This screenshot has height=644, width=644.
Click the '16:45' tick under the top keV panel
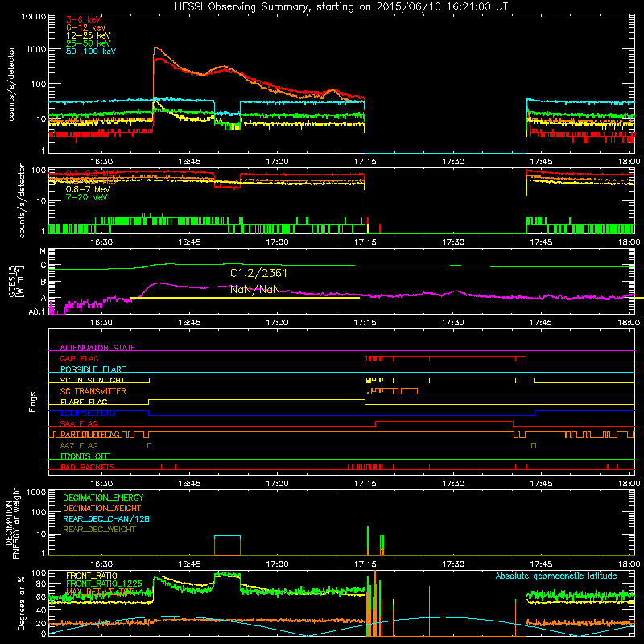189,162
